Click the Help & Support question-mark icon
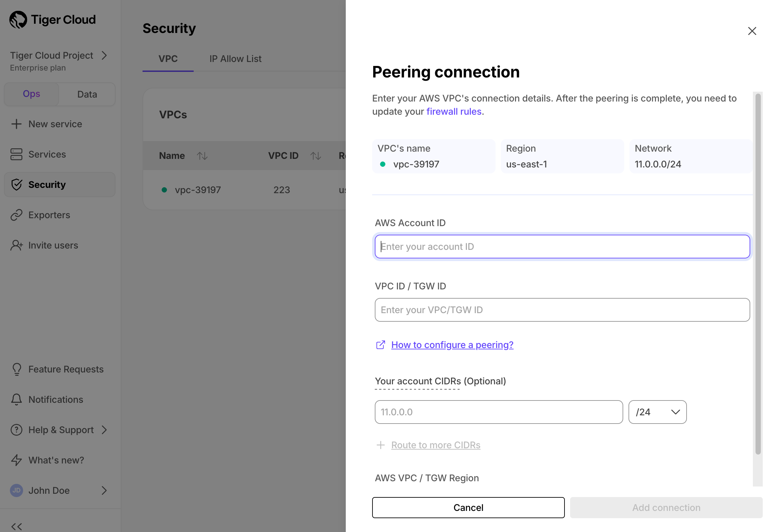Screen dimensions: 774x532 tap(16, 430)
